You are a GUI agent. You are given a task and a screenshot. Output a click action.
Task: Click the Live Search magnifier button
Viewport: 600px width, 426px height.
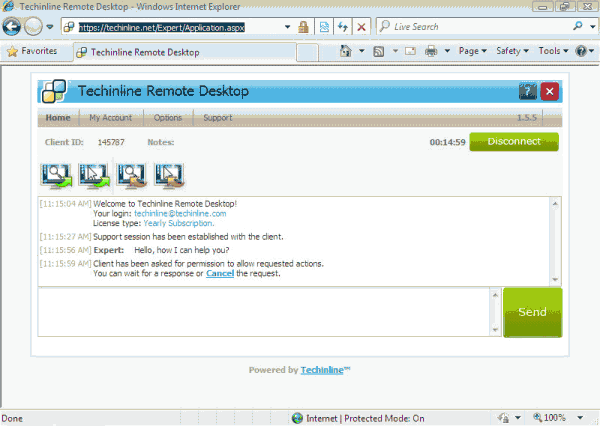[578, 26]
